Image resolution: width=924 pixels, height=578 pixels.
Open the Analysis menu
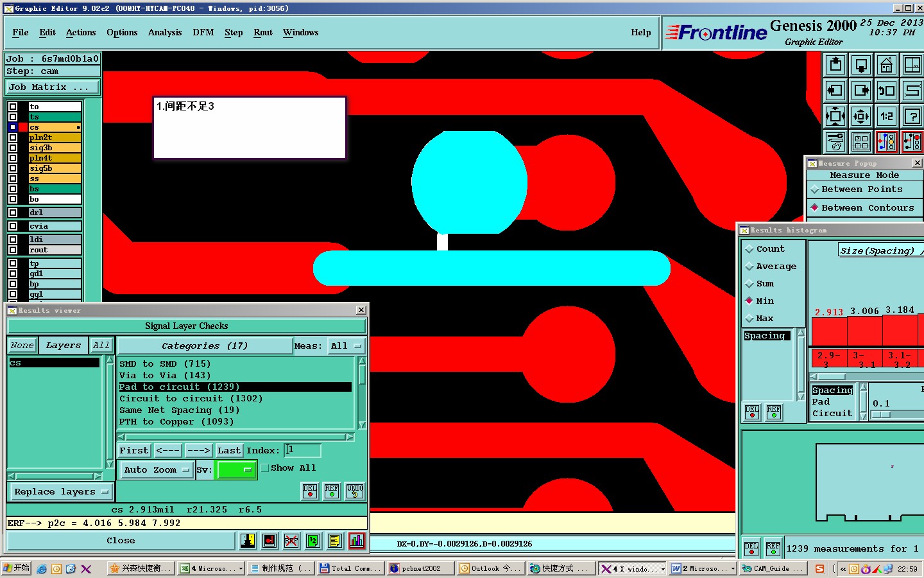(x=165, y=33)
